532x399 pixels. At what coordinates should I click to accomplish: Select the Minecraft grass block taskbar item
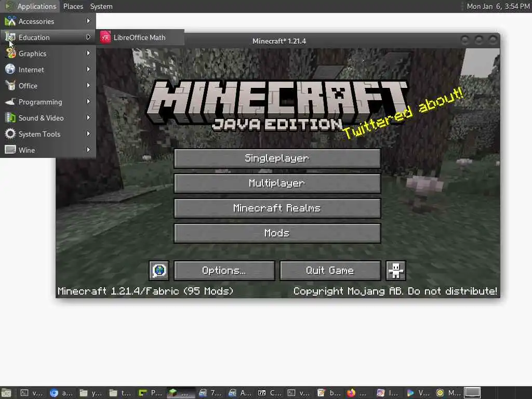coord(180,393)
